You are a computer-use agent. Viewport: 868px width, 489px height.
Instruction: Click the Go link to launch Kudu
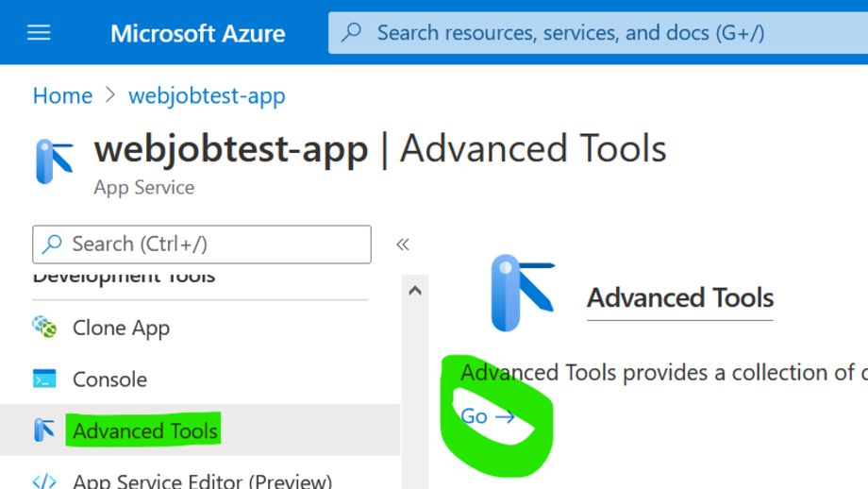(488, 416)
